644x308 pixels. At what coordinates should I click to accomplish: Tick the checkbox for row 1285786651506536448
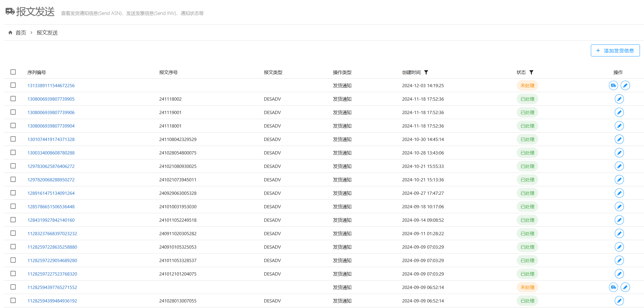pos(13,206)
